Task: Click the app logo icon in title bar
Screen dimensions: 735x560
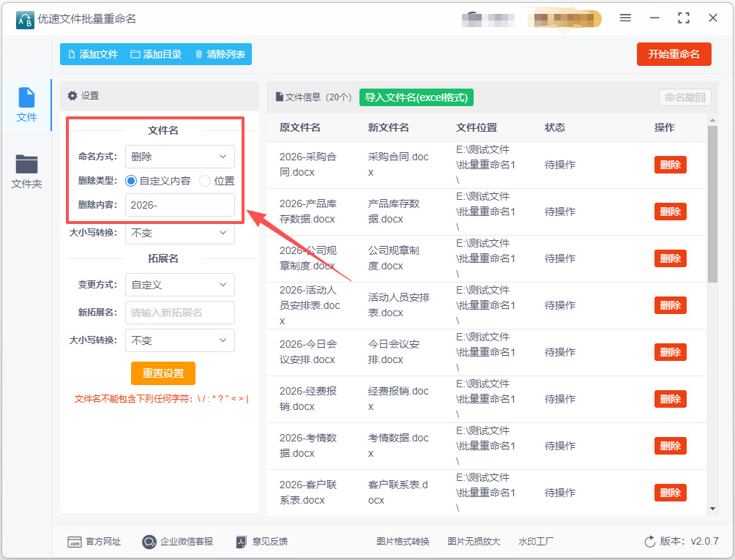Action: coord(25,19)
